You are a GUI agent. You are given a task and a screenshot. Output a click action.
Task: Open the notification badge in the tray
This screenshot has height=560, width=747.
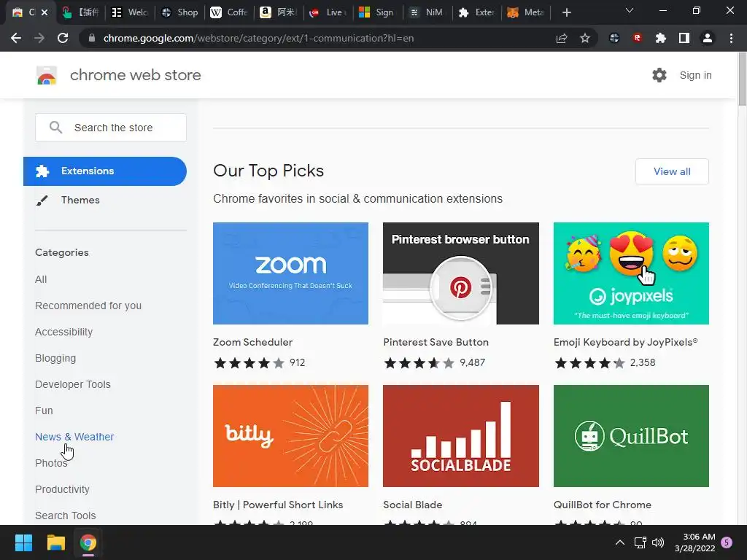[727, 542]
